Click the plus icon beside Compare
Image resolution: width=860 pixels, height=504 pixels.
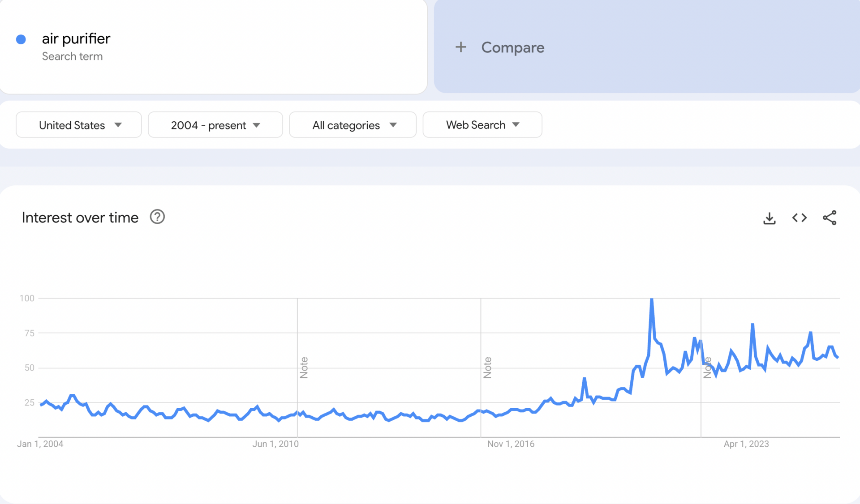click(x=460, y=47)
